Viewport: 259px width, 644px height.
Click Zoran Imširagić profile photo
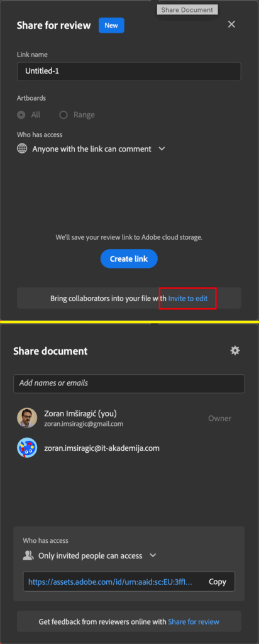(x=27, y=418)
